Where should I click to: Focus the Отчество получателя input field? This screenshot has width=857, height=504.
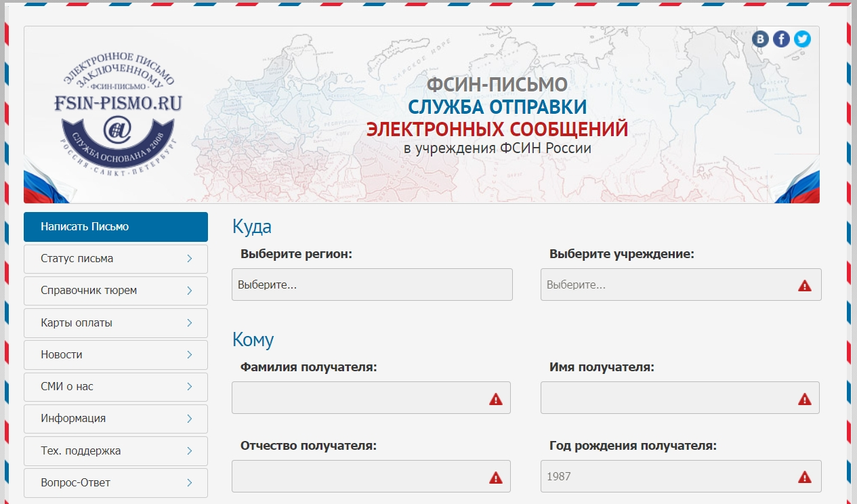[x=371, y=476]
